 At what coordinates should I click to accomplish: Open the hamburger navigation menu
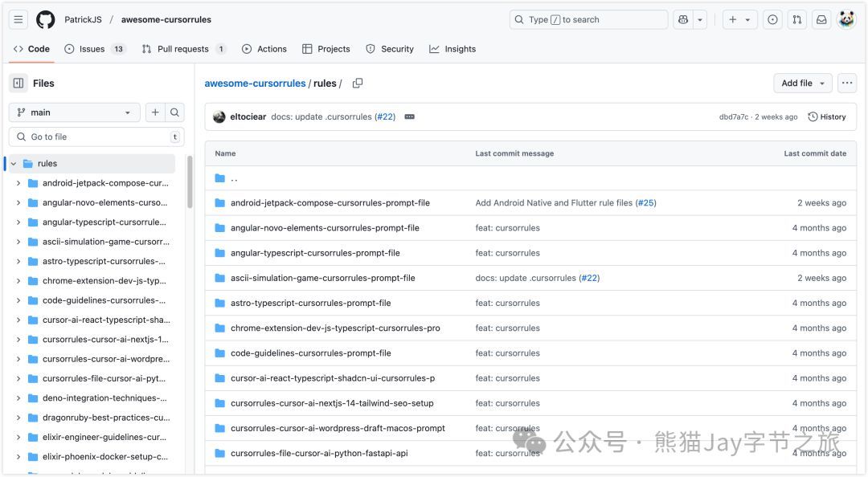click(18, 19)
